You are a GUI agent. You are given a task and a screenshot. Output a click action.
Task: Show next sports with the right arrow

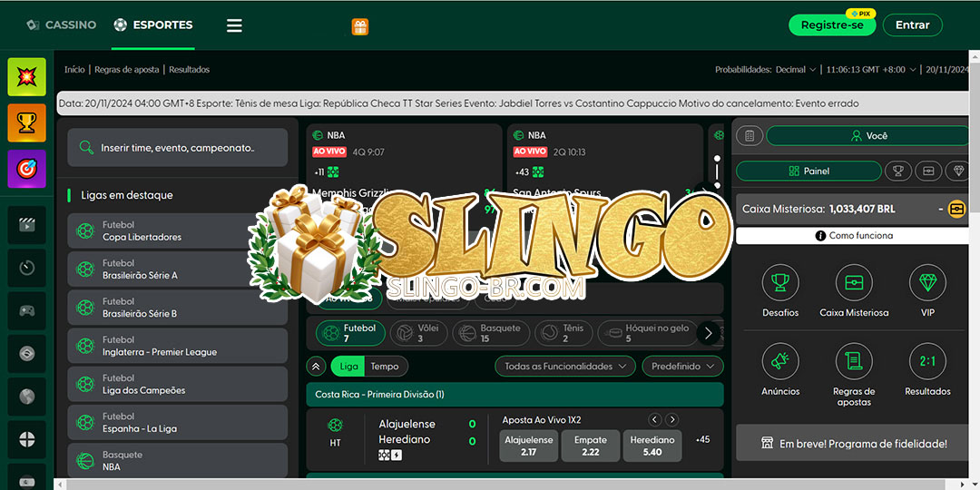tap(708, 334)
